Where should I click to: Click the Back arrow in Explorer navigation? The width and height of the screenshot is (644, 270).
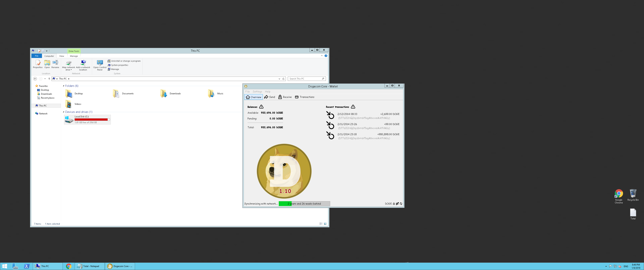(35, 79)
